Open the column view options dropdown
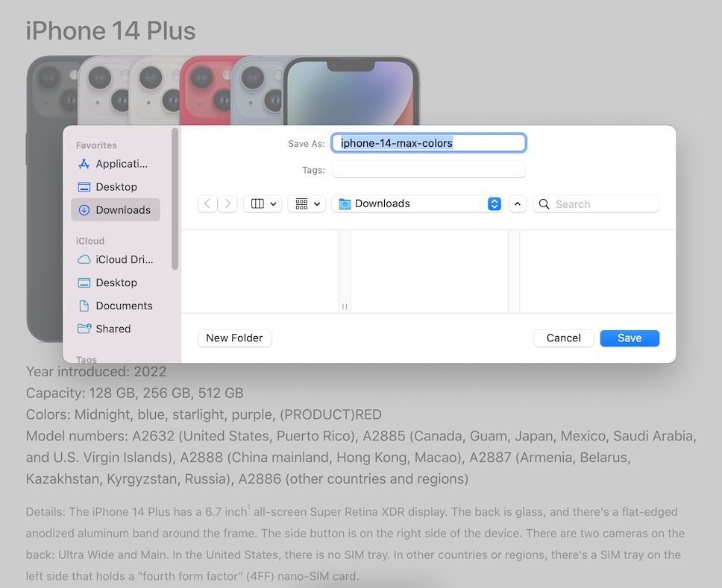 [262, 203]
